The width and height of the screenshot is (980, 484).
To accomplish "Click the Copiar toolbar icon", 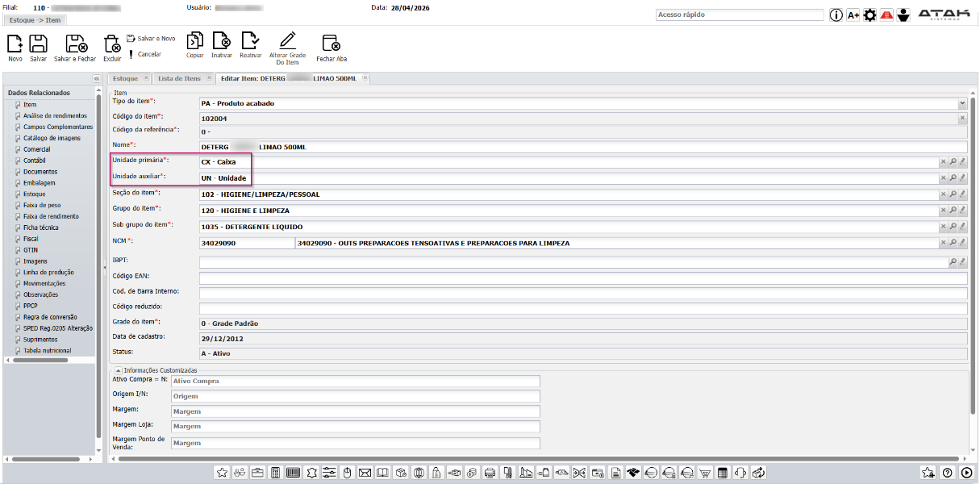I will click(x=194, y=40).
